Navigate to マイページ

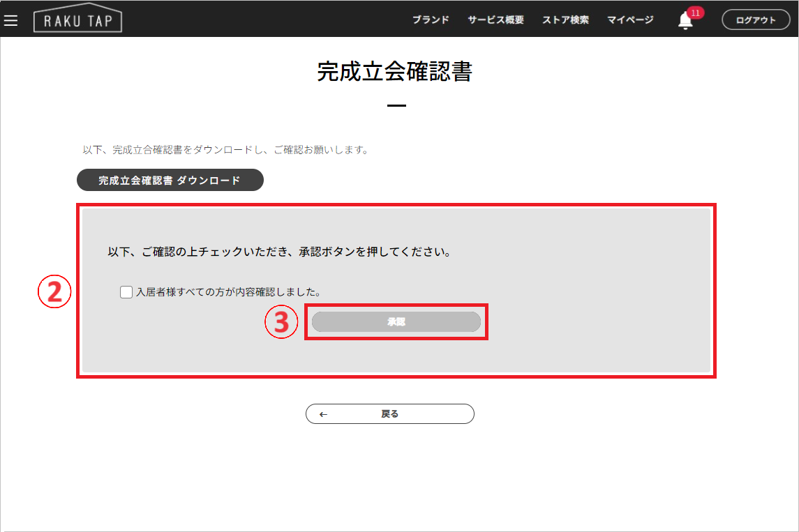click(630, 20)
